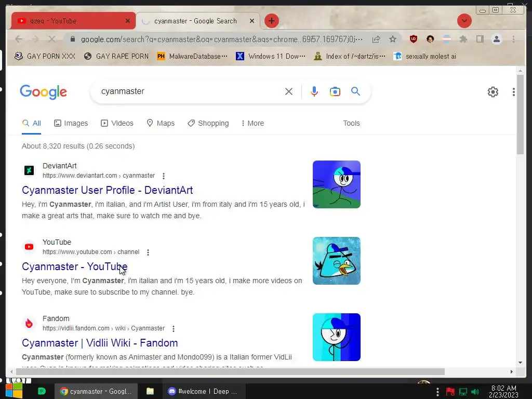This screenshot has height=399, width=532.
Task: Open the Index of /~dartz bookmark
Action: point(350,56)
